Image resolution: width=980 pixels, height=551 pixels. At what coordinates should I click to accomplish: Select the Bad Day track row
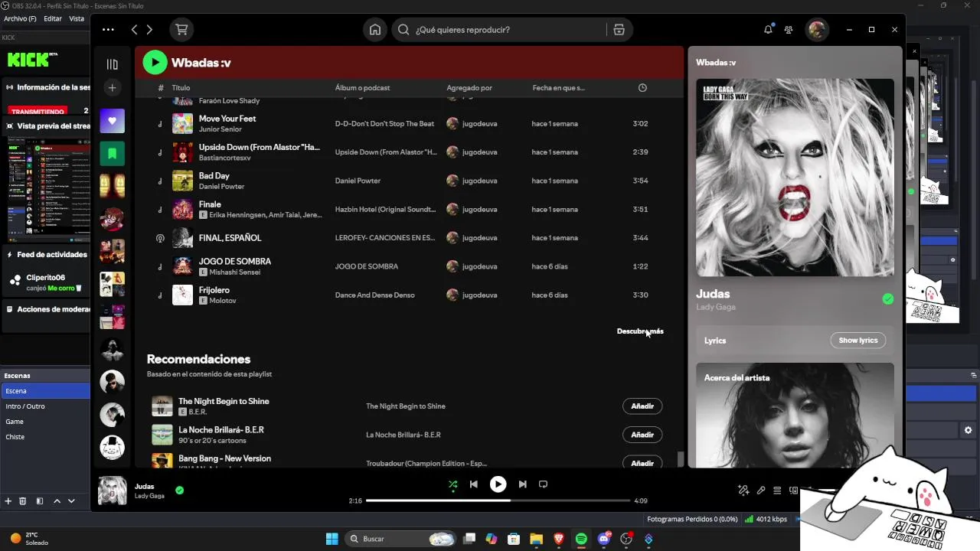(x=409, y=181)
